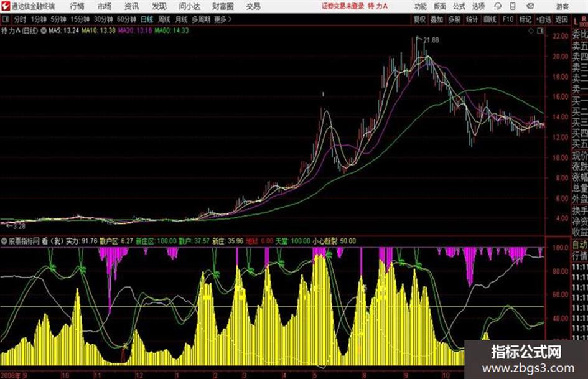The width and height of the screenshot is (588, 379).
Task: Click the 返回 back button
Action: click(x=561, y=19)
